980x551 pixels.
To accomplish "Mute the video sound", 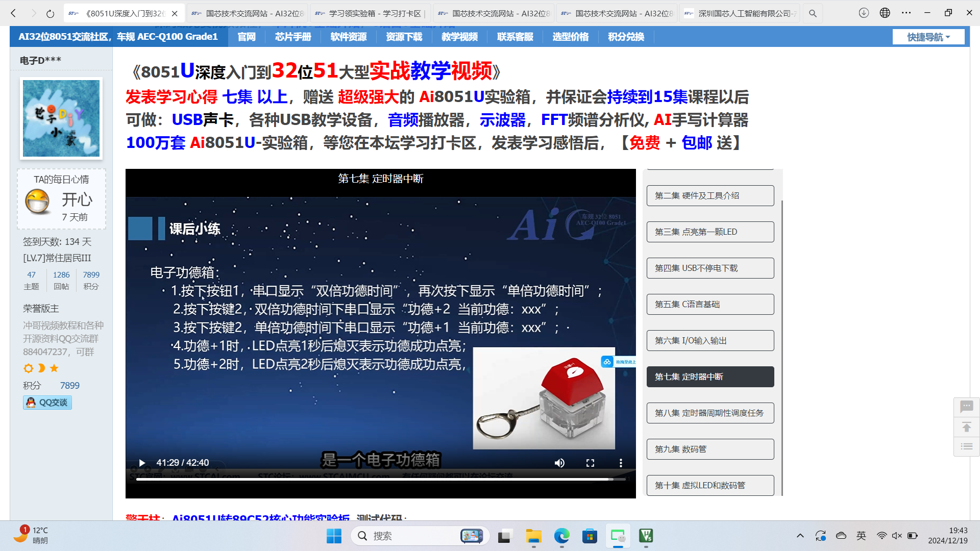I will coord(559,463).
